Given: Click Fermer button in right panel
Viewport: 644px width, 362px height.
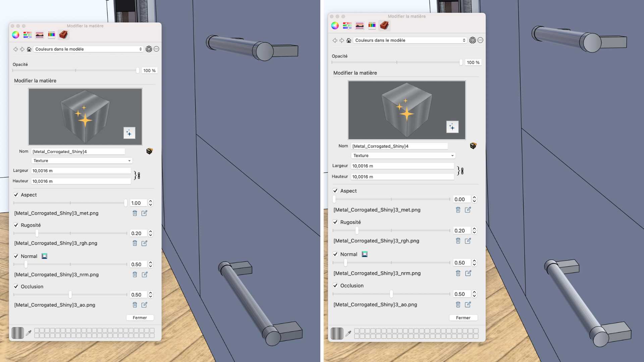Looking at the screenshot, I should (x=463, y=318).
